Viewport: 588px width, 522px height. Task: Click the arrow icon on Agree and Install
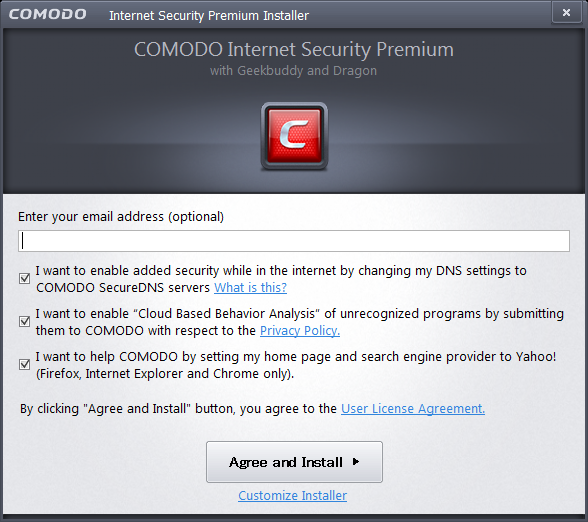pyautogui.click(x=356, y=462)
